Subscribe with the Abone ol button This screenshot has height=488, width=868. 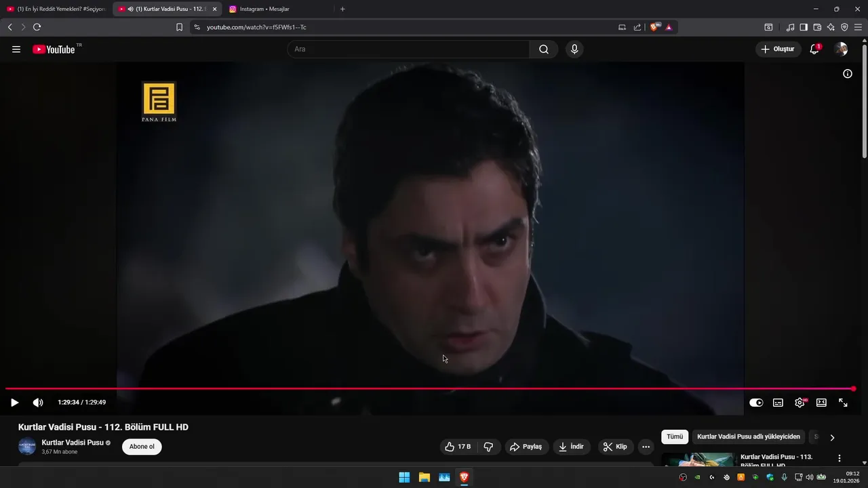(x=142, y=447)
